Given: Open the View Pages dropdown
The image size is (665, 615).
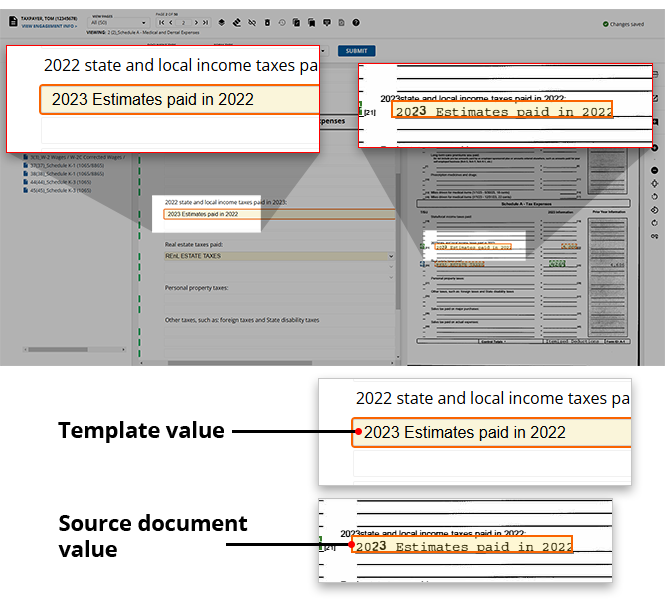Looking at the screenshot, I should [118, 22].
